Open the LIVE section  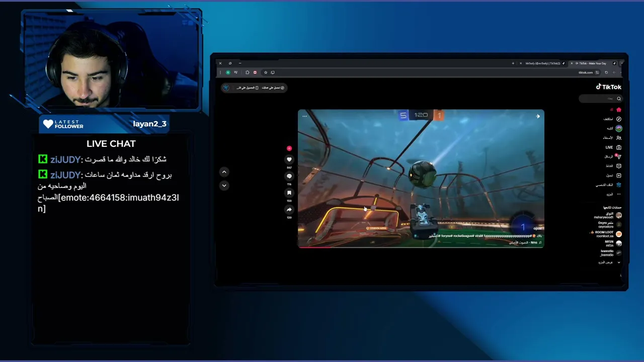tap(613, 147)
